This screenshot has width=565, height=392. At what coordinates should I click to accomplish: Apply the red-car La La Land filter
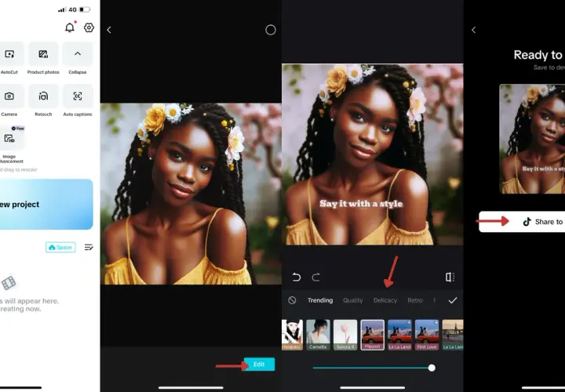point(399,335)
